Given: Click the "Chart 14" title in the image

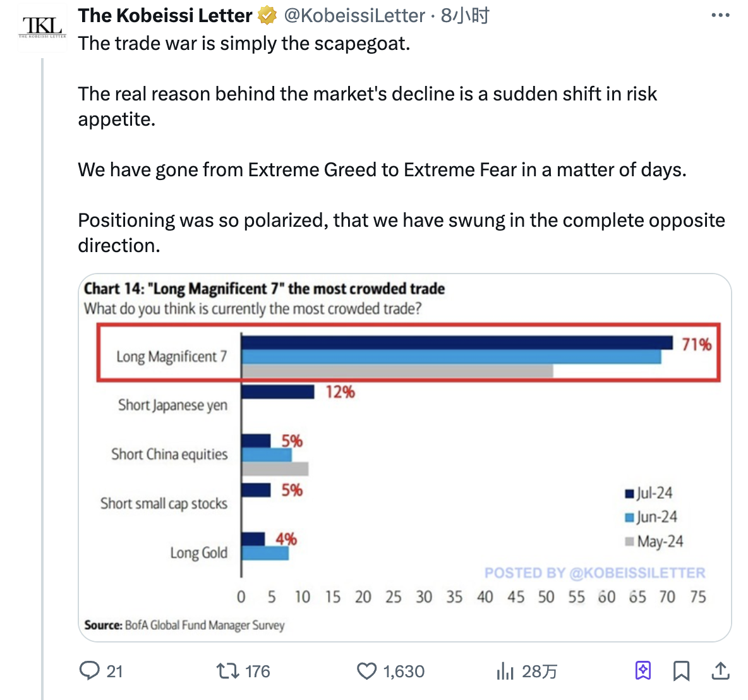Looking at the screenshot, I should pos(264,289).
